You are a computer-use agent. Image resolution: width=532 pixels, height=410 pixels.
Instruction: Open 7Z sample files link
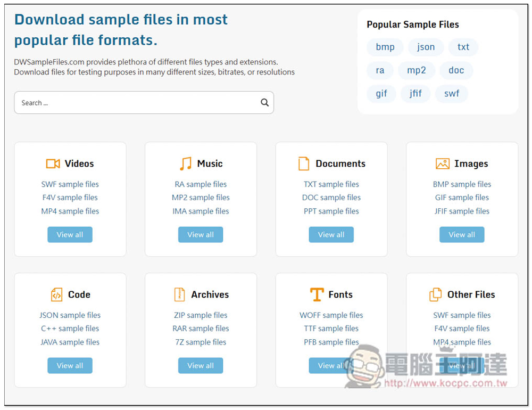pos(201,342)
